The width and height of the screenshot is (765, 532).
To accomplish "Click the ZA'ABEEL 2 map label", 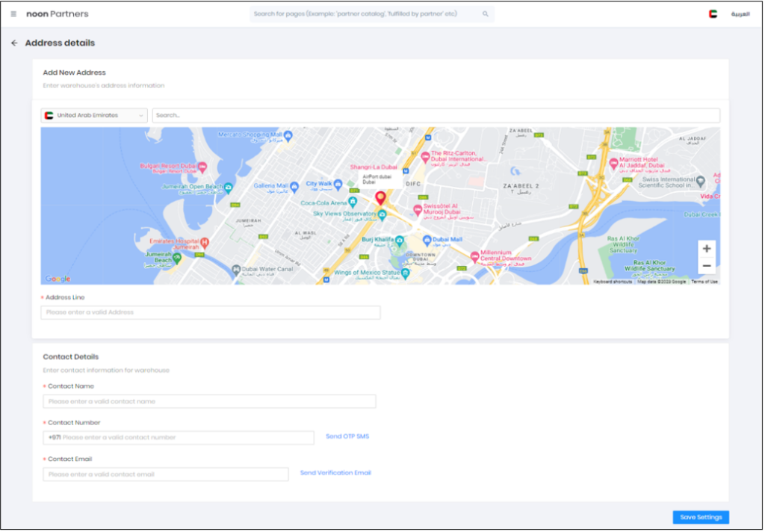I will coord(521,186).
